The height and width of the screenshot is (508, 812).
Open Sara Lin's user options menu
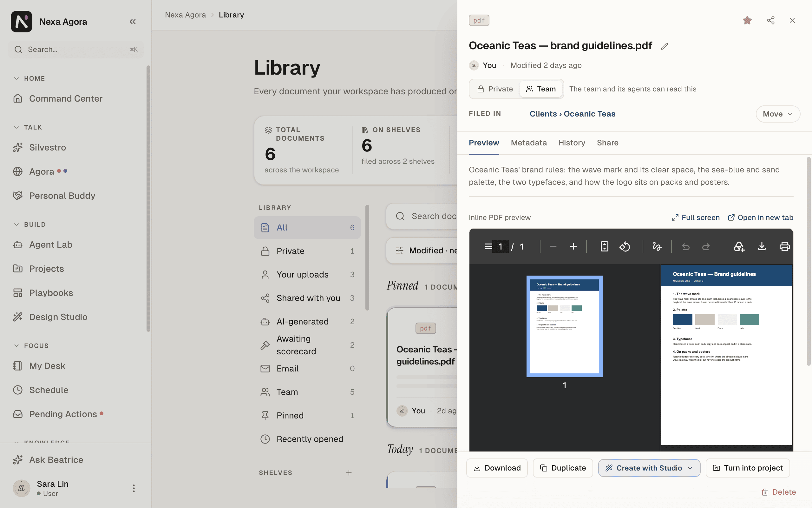coord(134,488)
